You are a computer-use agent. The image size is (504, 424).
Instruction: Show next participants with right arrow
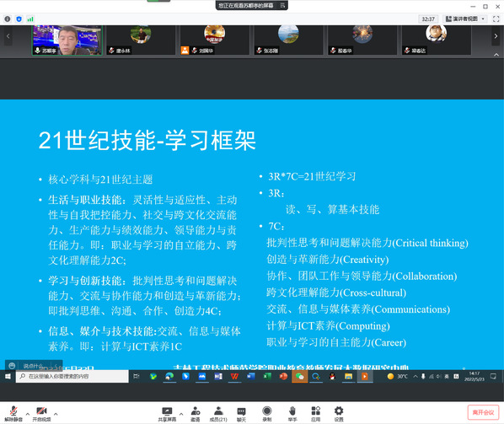(x=496, y=36)
